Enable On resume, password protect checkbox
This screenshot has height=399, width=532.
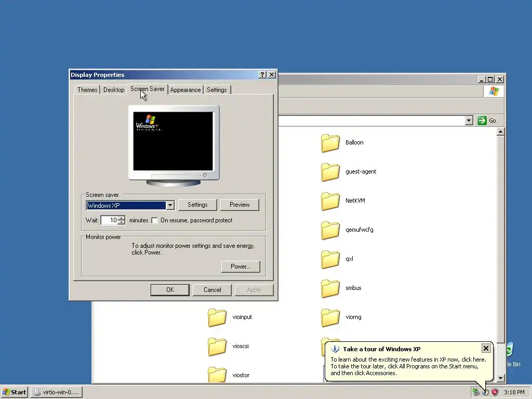pyautogui.click(x=154, y=220)
